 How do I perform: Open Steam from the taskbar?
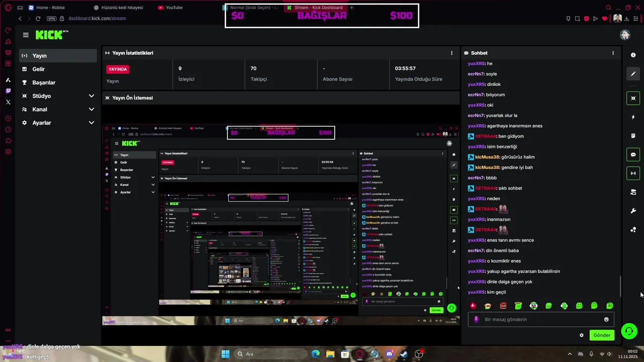404,354
